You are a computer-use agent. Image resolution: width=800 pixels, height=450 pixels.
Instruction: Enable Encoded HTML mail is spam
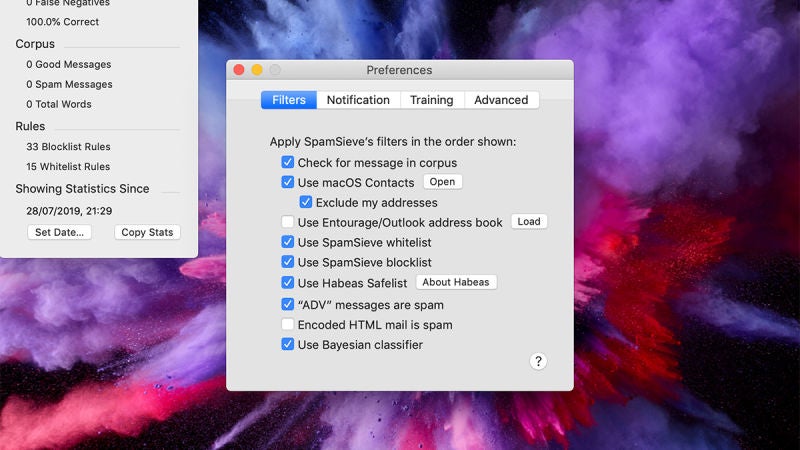point(288,325)
